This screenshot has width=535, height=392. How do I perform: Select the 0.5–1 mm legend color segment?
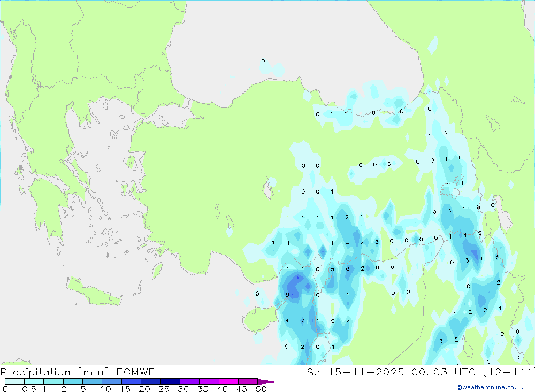coord(34,381)
